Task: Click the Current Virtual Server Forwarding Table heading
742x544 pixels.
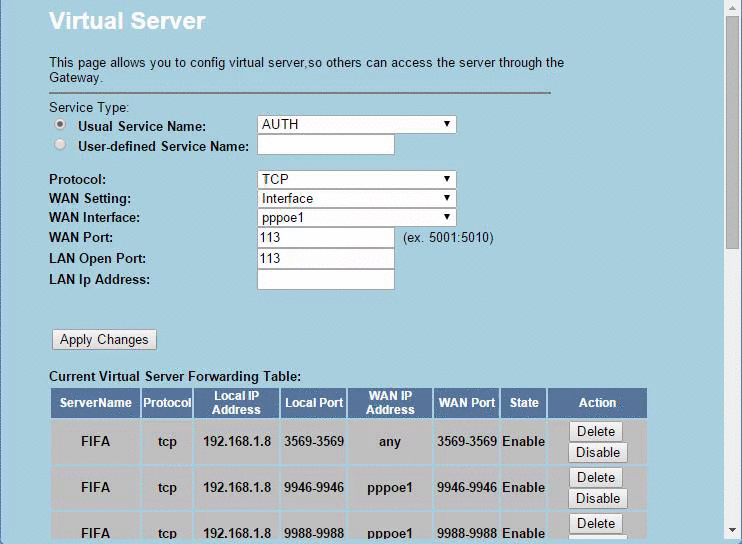Action: 175,377
